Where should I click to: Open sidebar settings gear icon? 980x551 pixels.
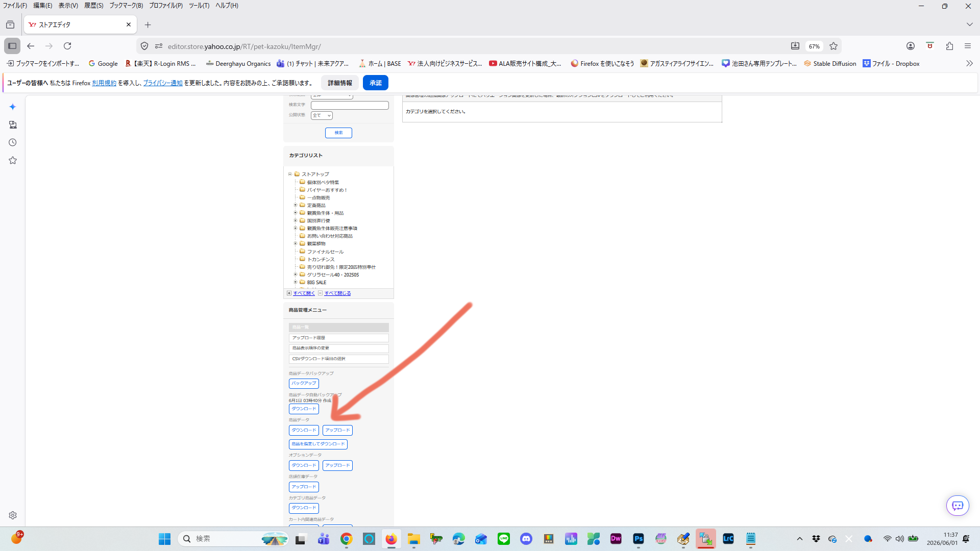click(x=13, y=515)
